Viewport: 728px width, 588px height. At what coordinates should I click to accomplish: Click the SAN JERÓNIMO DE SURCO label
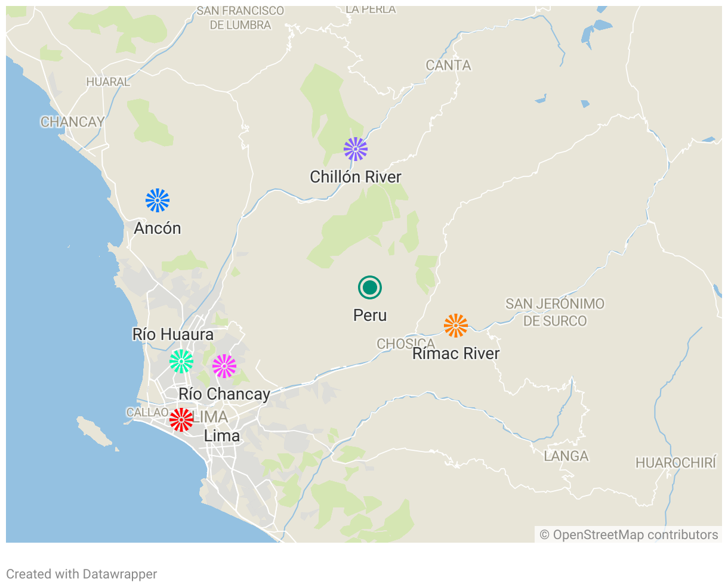[x=555, y=312]
